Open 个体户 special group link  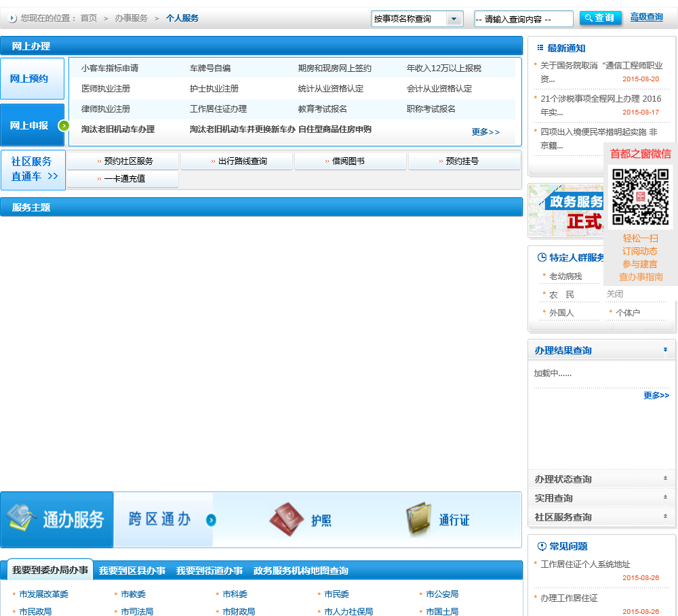[x=628, y=312]
